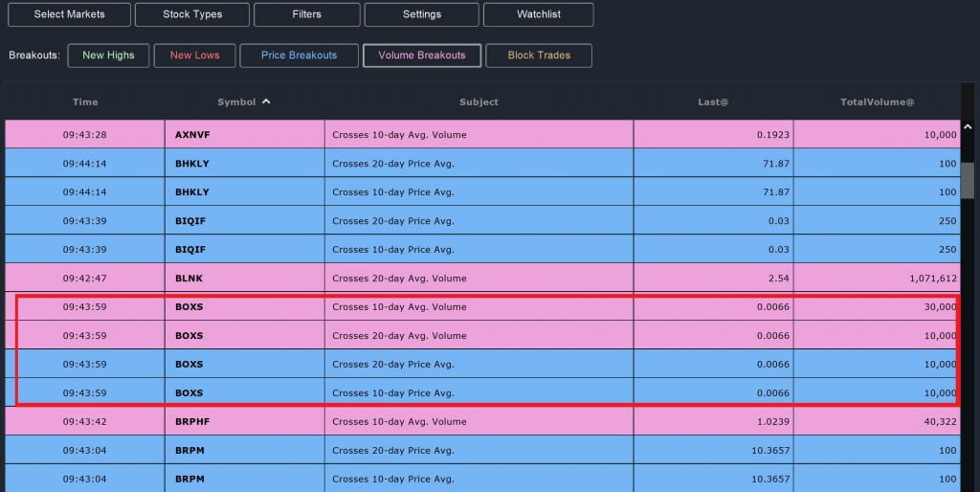The height and width of the screenshot is (492, 980).
Task: Toggle the Price Breakouts filter
Action: click(299, 56)
